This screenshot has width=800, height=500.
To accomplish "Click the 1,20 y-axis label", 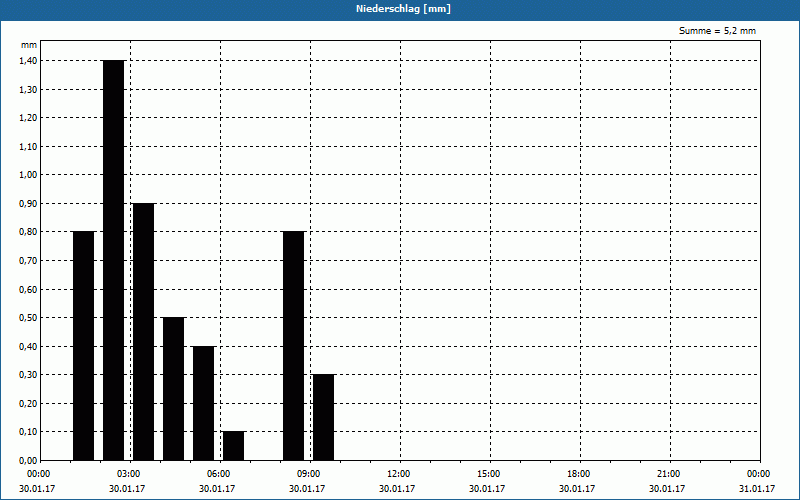I will (28, 118).
